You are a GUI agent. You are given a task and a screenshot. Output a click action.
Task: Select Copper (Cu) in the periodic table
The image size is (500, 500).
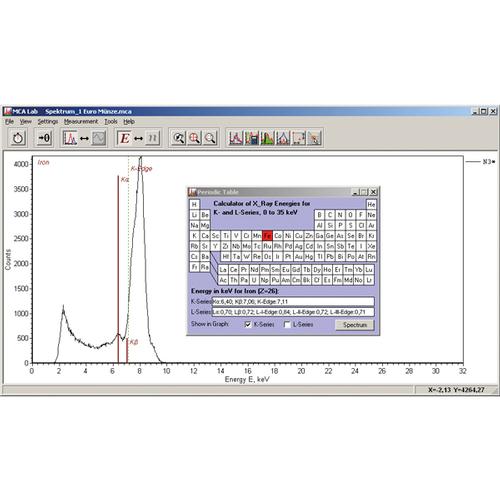click(x=298, y=236)
